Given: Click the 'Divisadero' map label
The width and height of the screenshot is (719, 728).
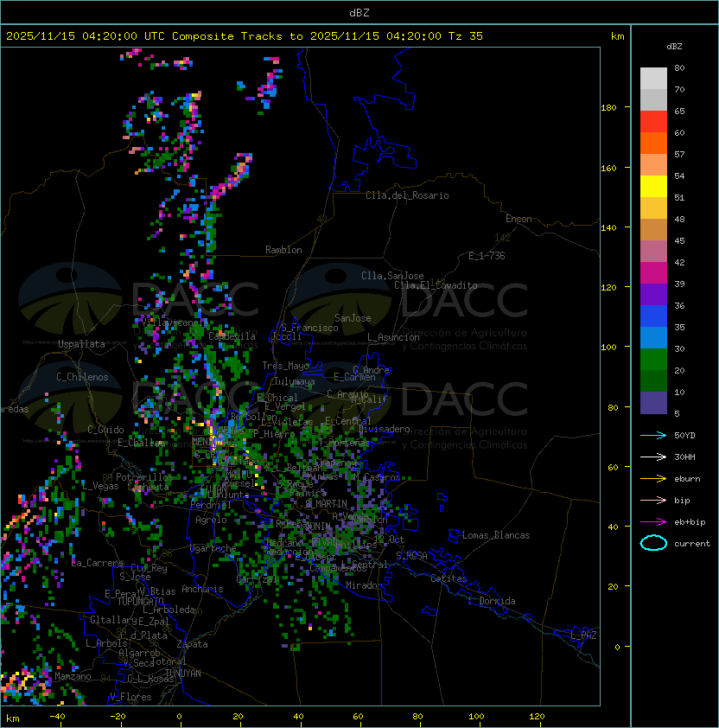Looking at the screenshot, I should [x=385, y=429].
